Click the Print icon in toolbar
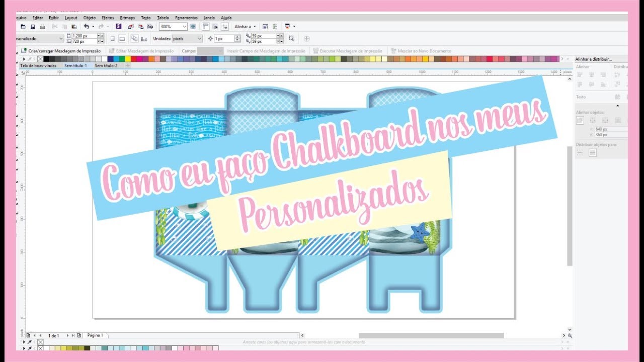Screen dimensions: 644x362 tap(42, 27)
